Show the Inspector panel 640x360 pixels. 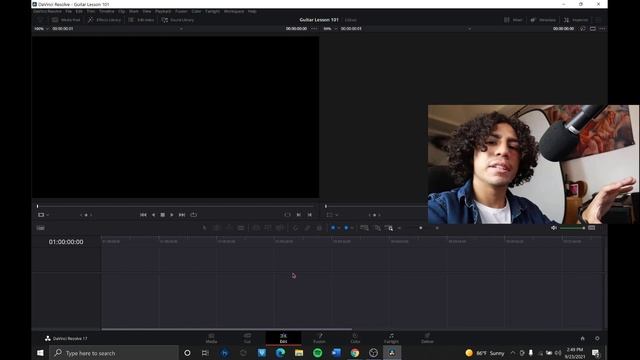pos(576,20)
